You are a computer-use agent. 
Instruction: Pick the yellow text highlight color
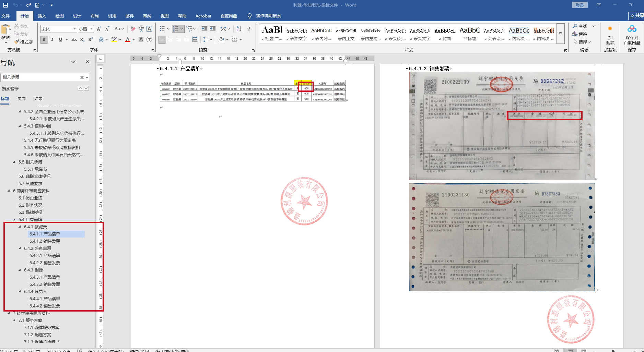coord(114,39)
